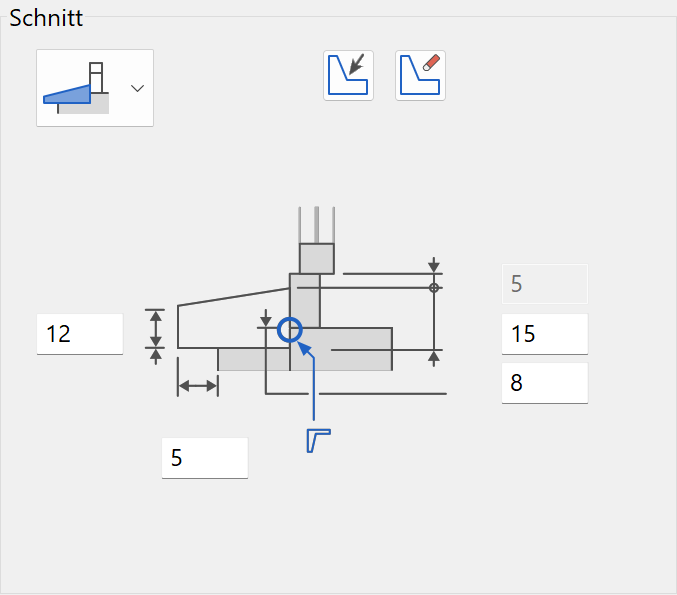This screenshot has width=677, height=595.
Task: Open the blue sloped sill type preview
Action: 76,88
